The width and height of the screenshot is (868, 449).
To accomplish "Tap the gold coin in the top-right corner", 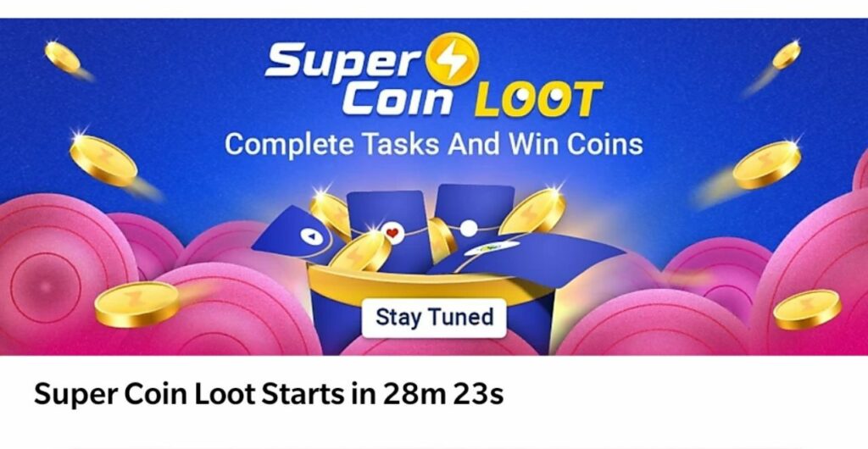I will pos(786,55).
